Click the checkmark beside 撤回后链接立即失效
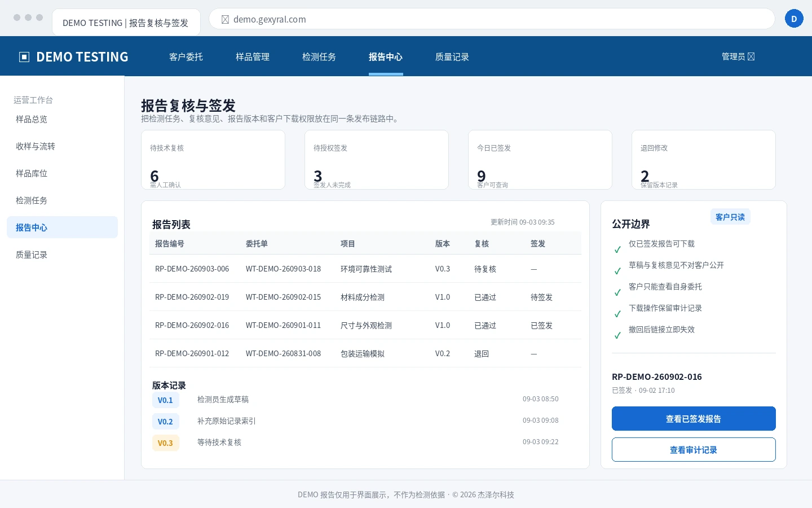This screenshot has width=812, height=508. click(617, 335)
